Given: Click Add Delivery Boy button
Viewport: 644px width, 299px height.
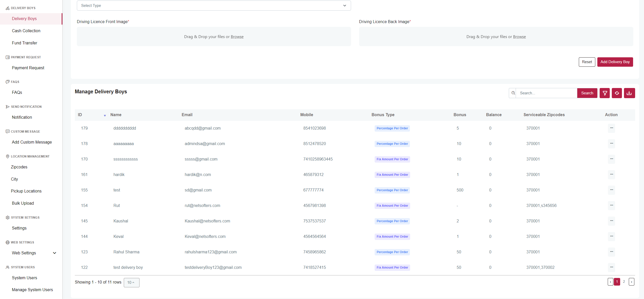Looking at the screenshot, I should click(615, 62).
